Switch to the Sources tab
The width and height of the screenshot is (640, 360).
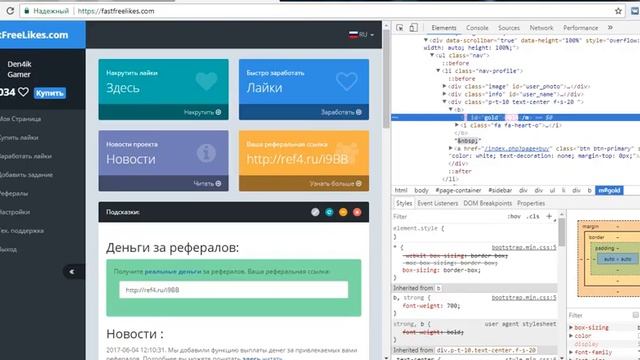pyautogui.click(x=509, y=28)
